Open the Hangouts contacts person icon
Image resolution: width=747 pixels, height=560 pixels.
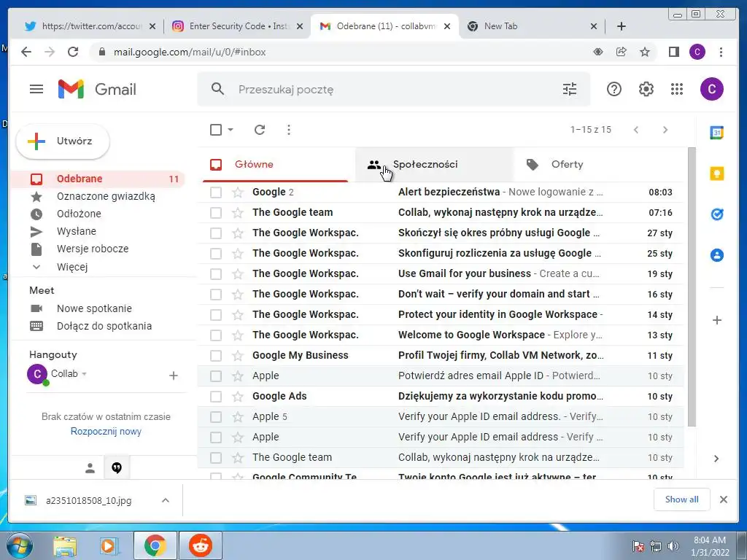point(90,468)
